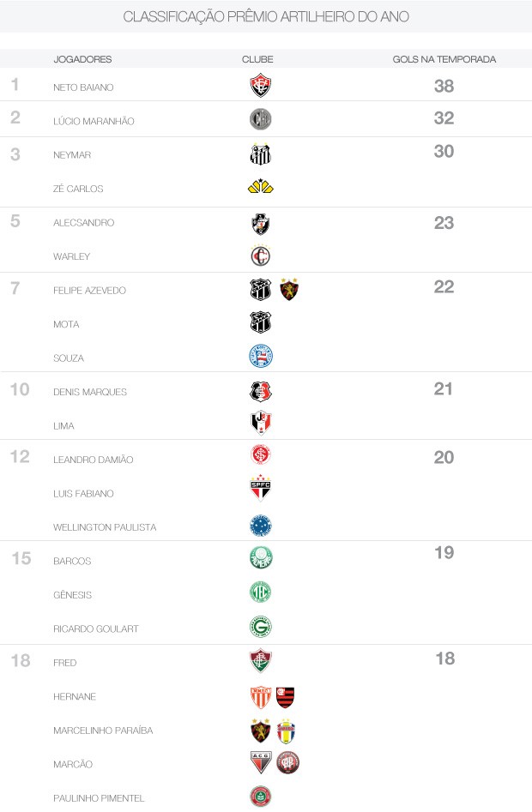The image size is (532, 812).
Task: Click the player name Denis Marques
Action: coord(90,392)
